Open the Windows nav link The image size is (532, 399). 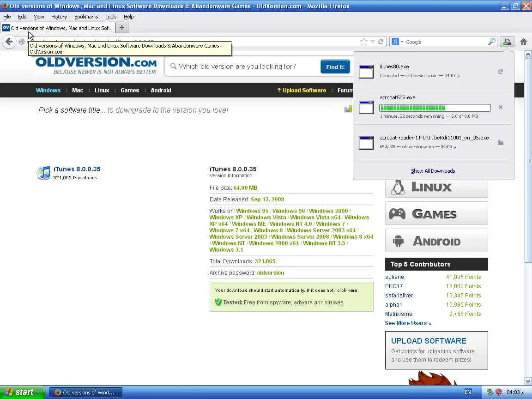coord(48,90)
